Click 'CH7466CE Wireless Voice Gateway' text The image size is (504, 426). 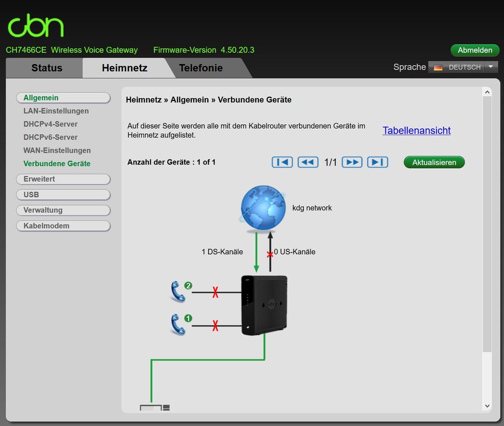pos(72,50)
